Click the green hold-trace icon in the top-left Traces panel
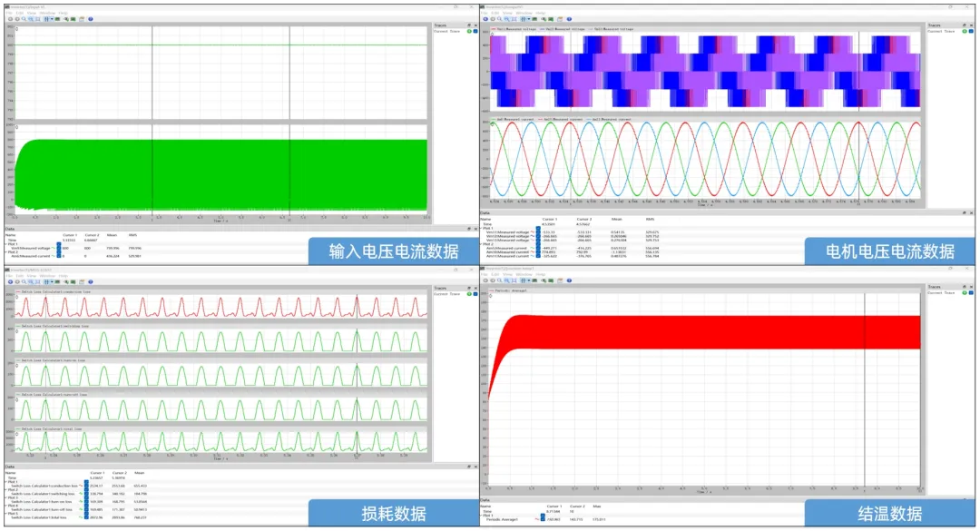Viewport: 980px width, 531px height. coord(467,31)
